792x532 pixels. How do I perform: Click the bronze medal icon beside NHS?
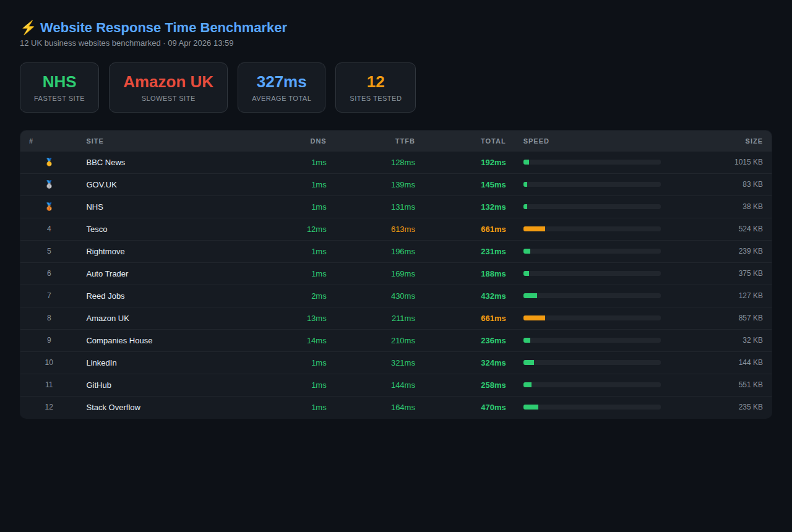[x=49, y=207]
